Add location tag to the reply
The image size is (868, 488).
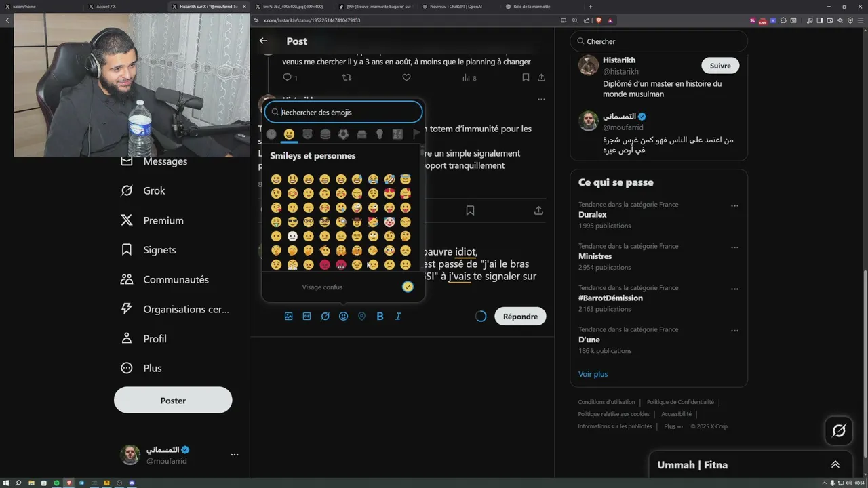click(x=361, y=316)
